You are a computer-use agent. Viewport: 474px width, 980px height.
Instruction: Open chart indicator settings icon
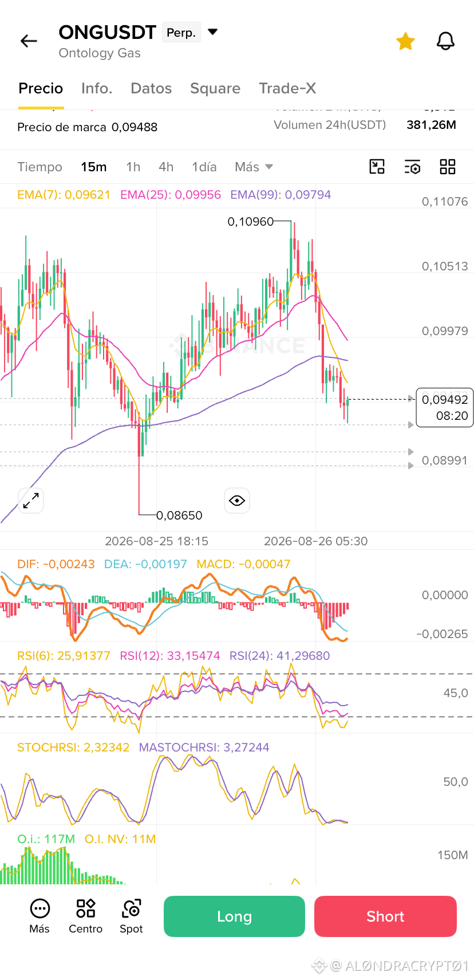pos(412,167)
